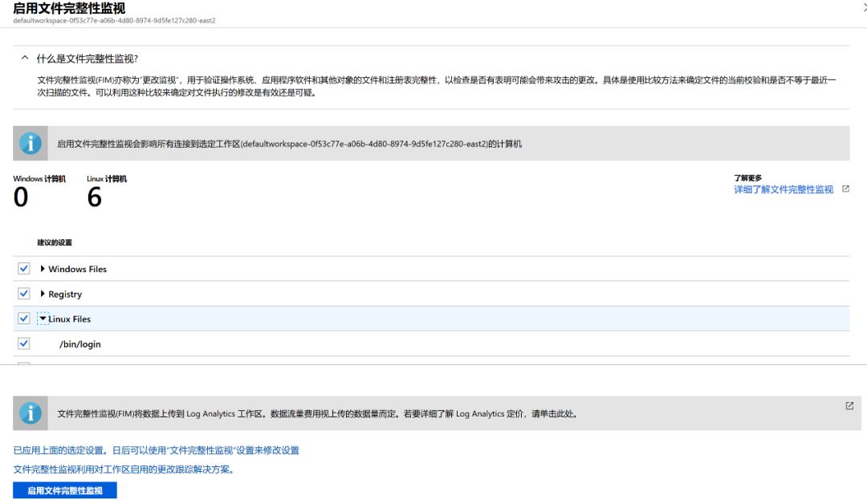Click the 更改跟踪解决方案 link line
The image size is (867, 504).
[124, 469]
